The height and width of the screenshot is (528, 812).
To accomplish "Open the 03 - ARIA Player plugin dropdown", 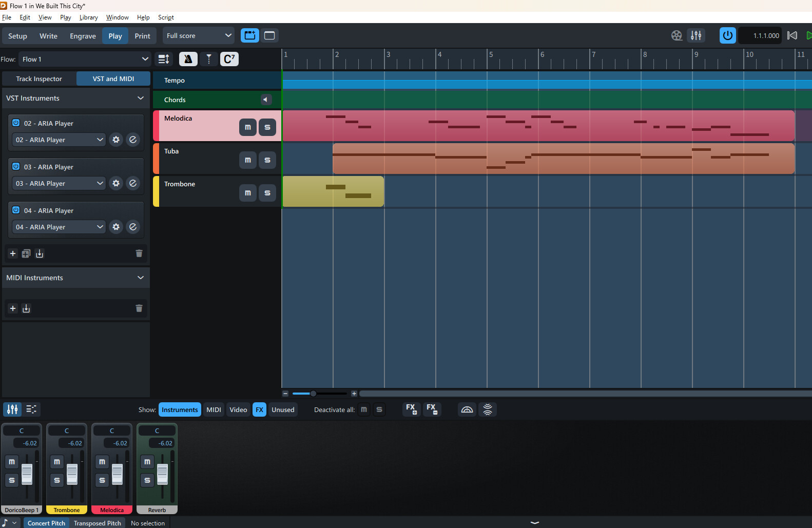I will coord(59,183).
